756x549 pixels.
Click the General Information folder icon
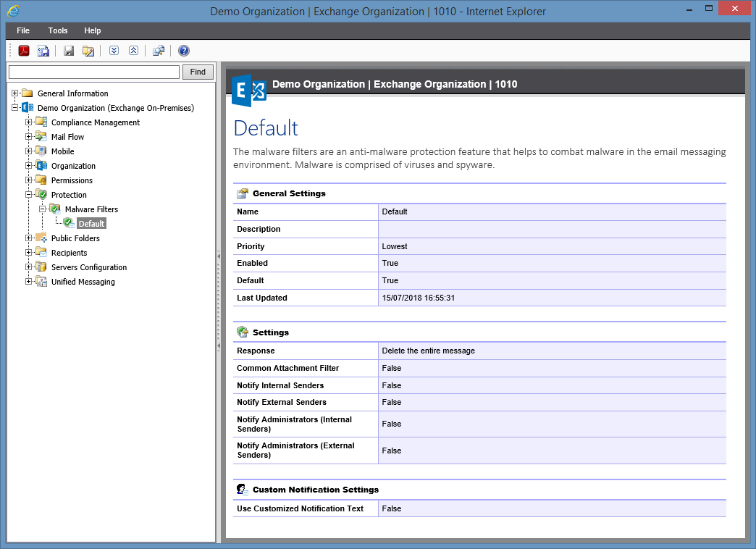coord(28,93)
